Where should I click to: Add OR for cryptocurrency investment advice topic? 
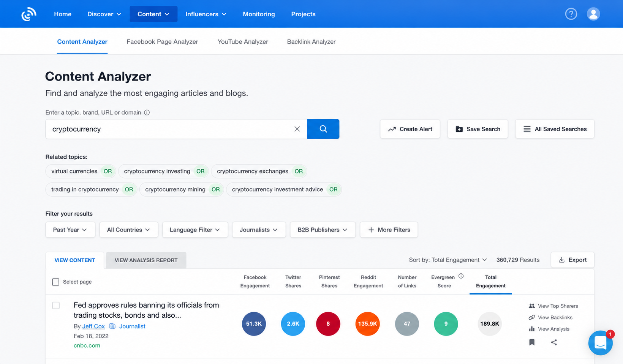point(333,189)
